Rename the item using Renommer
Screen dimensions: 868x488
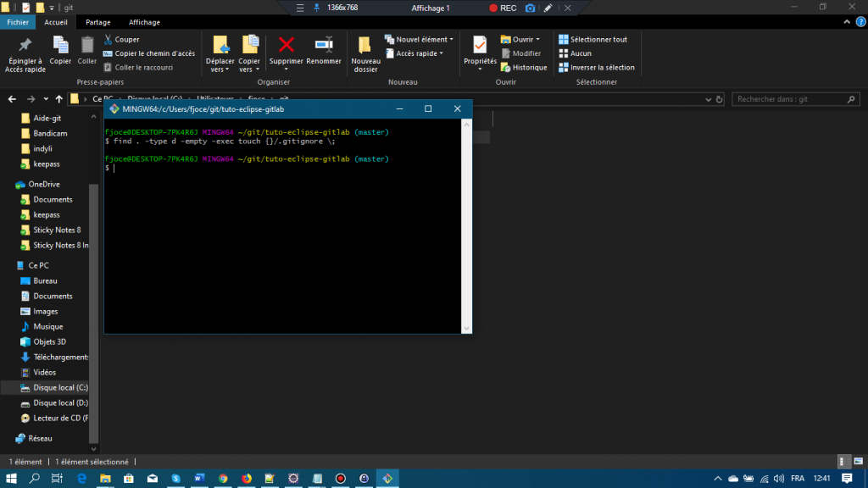[x=324, y=51]
